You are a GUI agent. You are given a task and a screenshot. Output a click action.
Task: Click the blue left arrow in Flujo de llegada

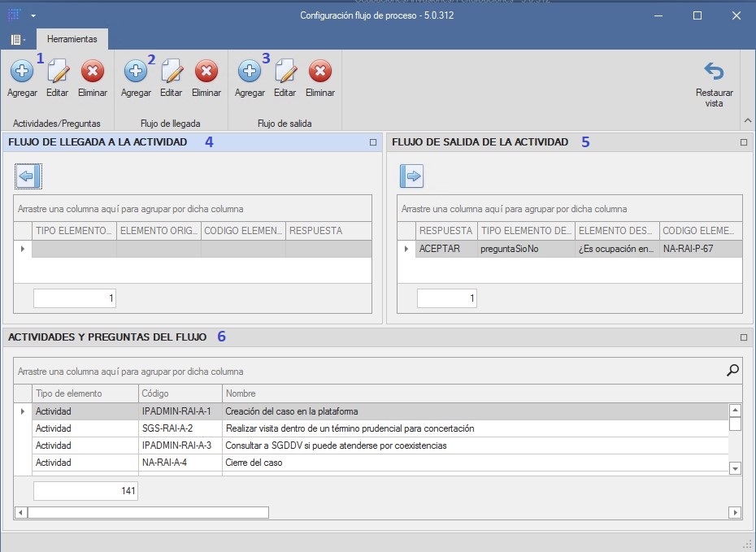point(27,176)
